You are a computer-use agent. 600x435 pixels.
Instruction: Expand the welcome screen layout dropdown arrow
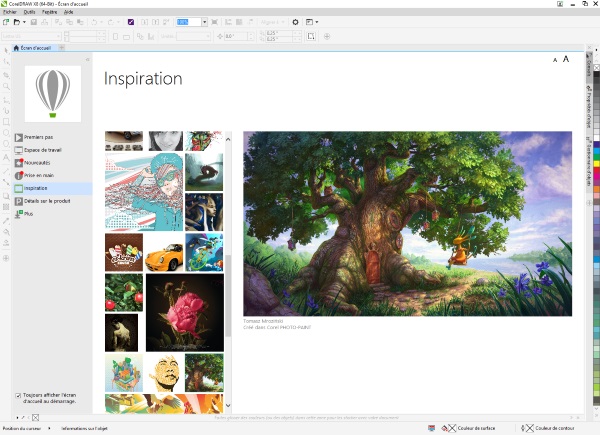point(316,22)
